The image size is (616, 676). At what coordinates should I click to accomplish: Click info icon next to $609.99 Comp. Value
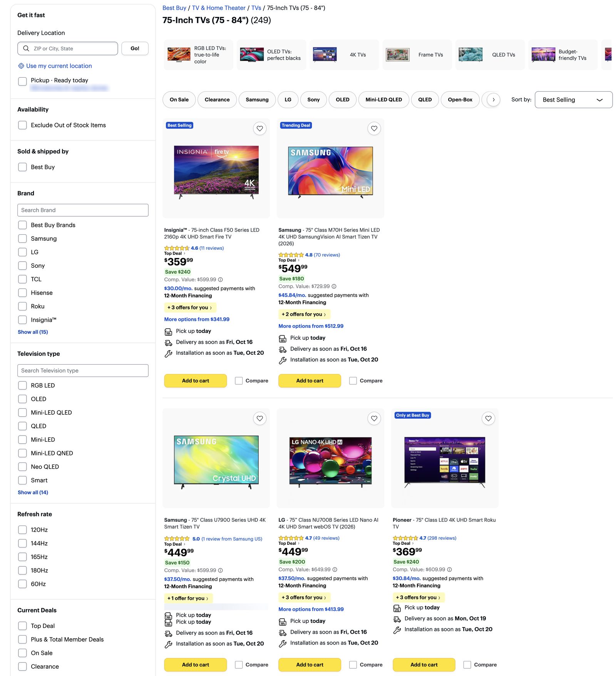449,569
